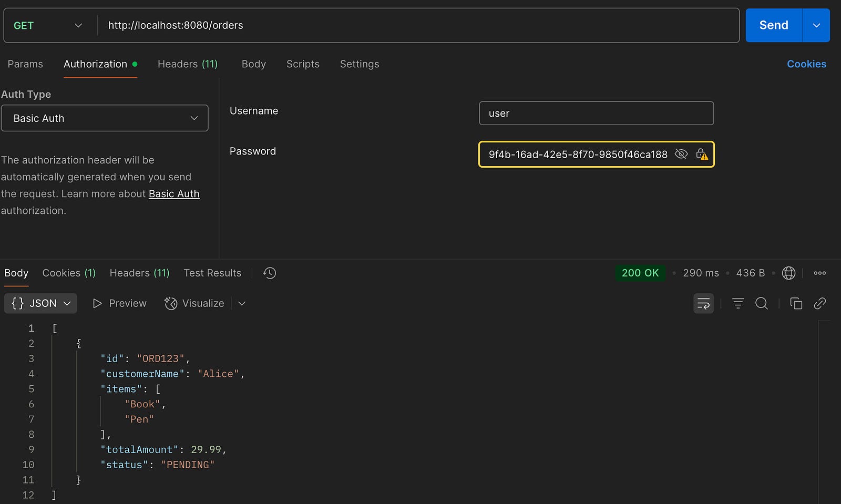Click the link icon in response toolbar
The image size is (841, 504).
[x=820, y=303]
